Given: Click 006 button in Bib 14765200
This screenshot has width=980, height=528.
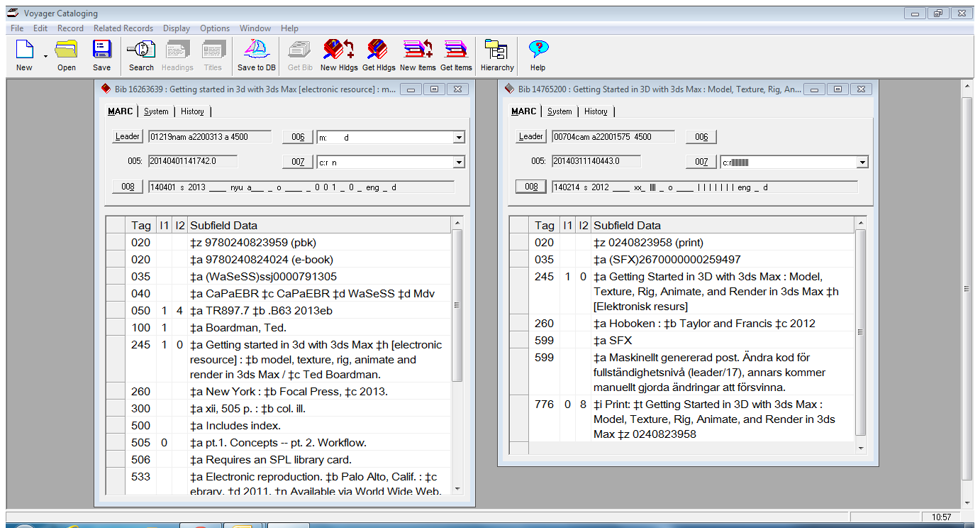Looking at the screenshot, I should click(701, 137).
